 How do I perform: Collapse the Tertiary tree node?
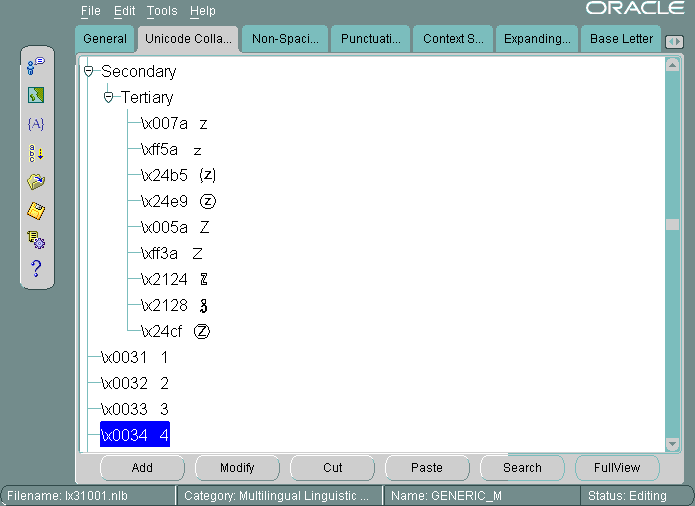coord(108,98)
